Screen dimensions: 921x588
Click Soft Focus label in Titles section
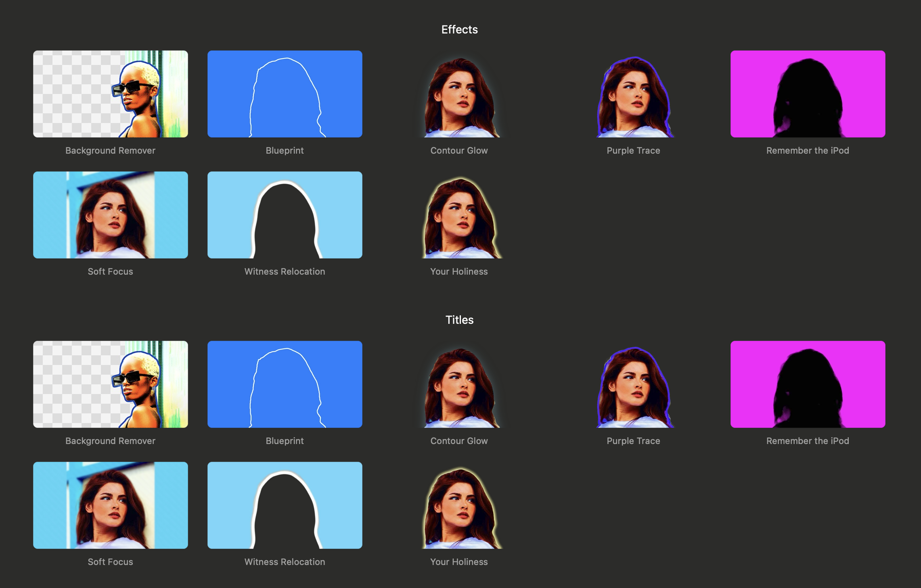(111, 562)
